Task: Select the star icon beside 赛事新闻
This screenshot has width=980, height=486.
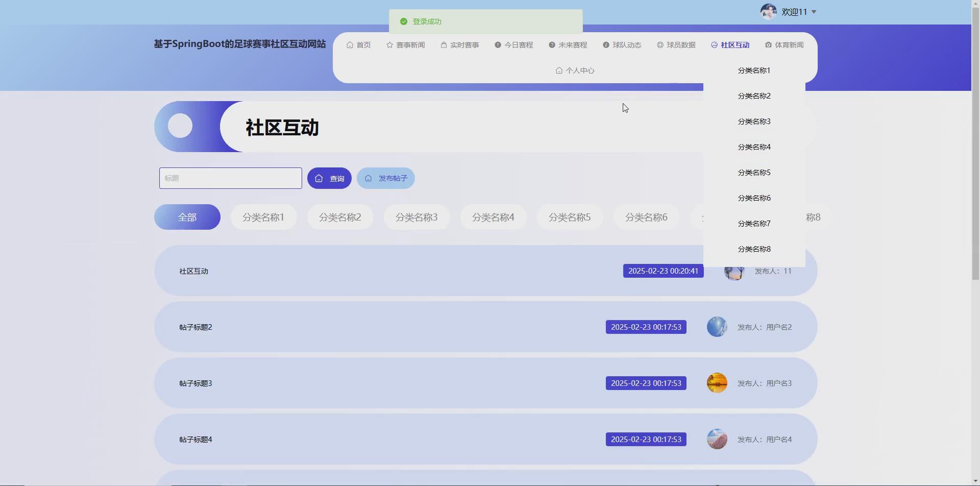Action: (x=388, y=45)
